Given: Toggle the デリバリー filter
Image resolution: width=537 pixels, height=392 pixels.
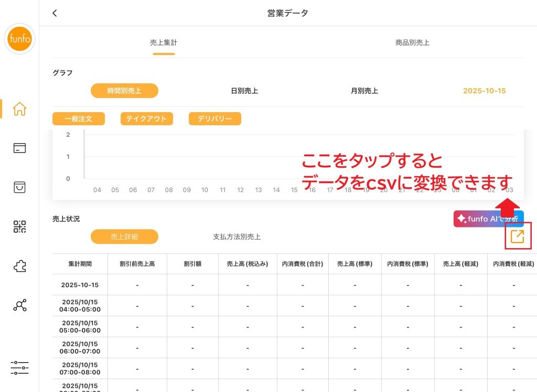Looking at the screenshot, I should coord(214,119).
